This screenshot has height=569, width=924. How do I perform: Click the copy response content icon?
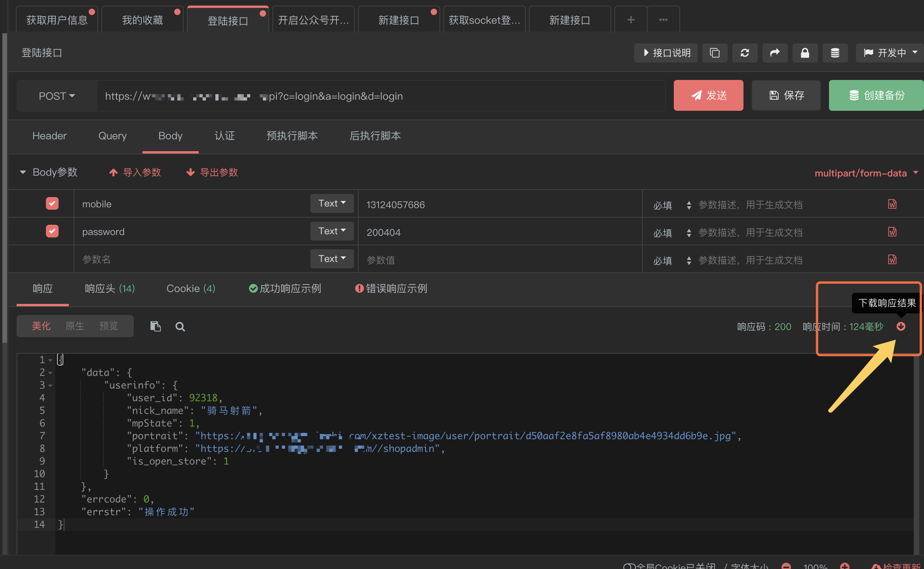tap(155, 326)
